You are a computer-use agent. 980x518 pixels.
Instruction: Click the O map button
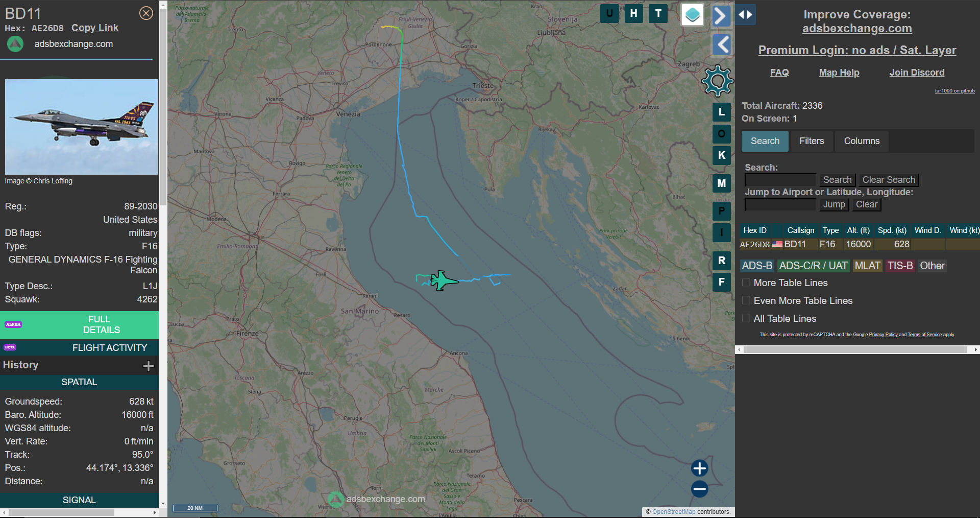click(721, 134)
